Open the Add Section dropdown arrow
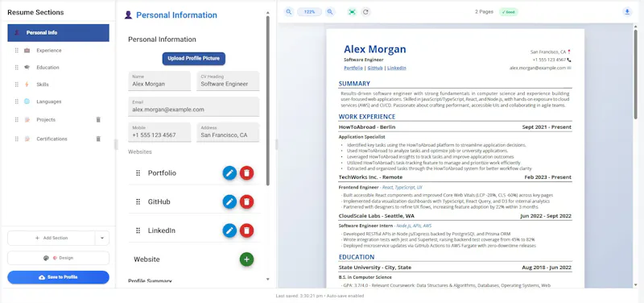The width and height of the screenshot is (644, 303). click(102, 238)
